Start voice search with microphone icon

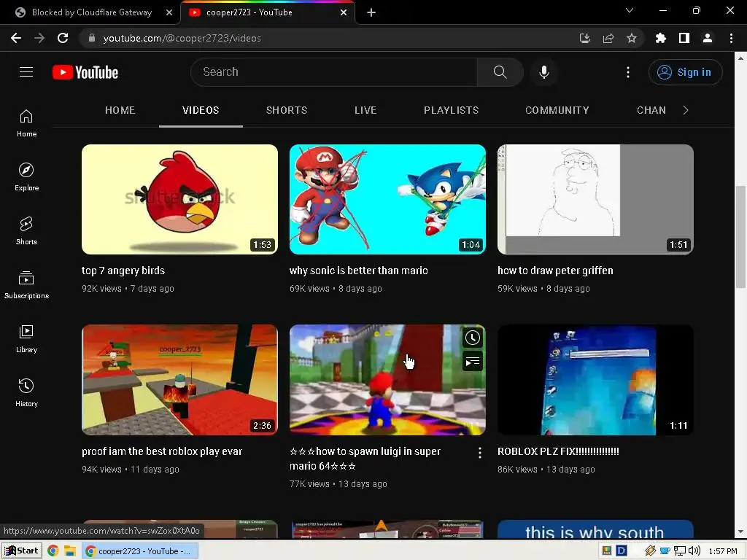click(x=544, y=72)
